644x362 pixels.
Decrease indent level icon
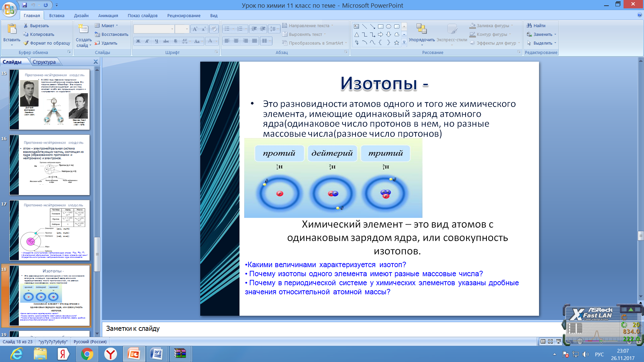pos(254,29)
